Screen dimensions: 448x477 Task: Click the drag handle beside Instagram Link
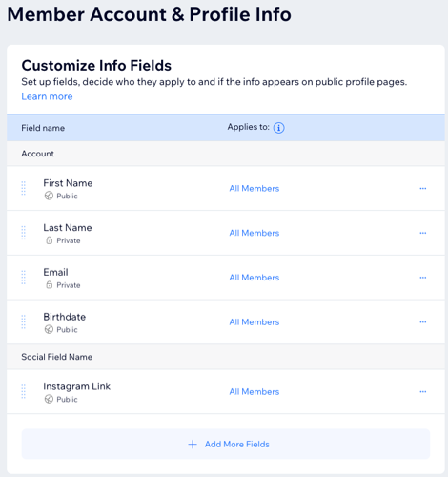23,391
